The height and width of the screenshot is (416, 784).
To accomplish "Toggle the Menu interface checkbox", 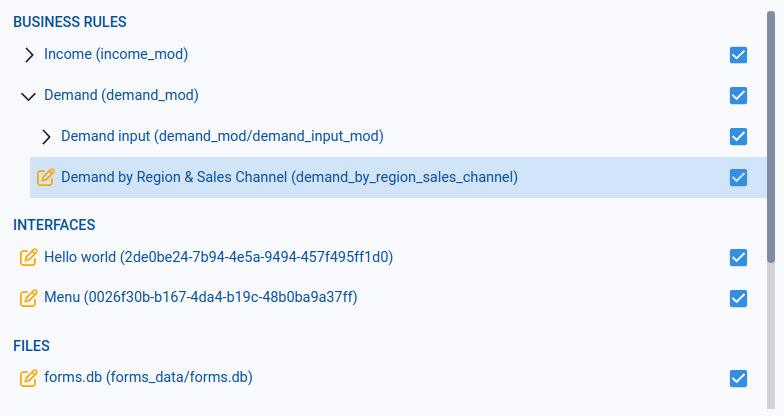I will coord(739,298).
